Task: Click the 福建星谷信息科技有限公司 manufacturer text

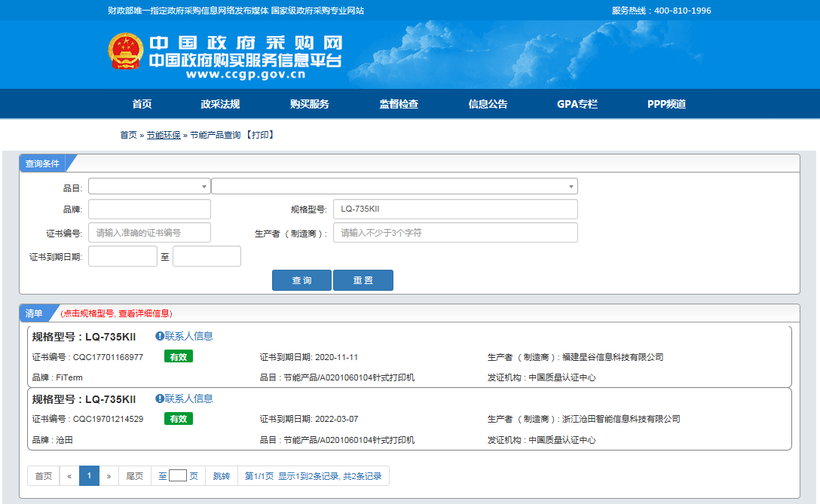Action: point(613,357)
